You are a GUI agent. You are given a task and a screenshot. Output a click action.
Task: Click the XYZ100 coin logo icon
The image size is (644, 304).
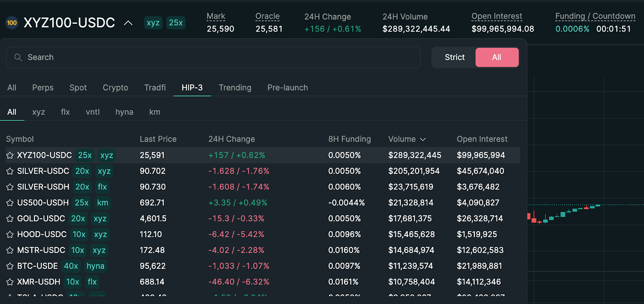point(12,23)
